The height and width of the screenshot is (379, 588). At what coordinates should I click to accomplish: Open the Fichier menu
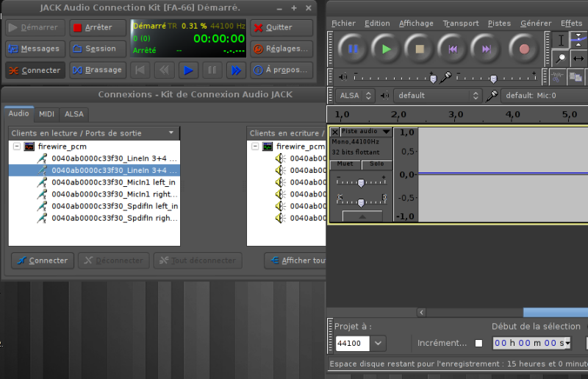(343, 24)
